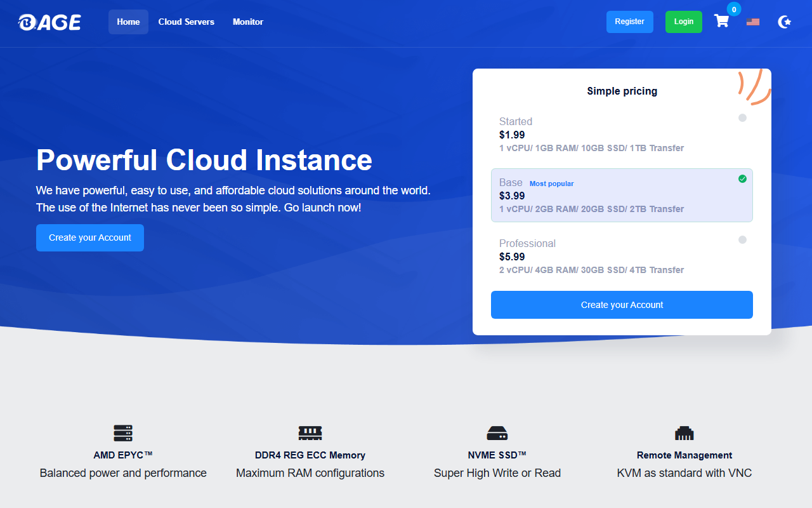Click the green Login button

(683, 22)
